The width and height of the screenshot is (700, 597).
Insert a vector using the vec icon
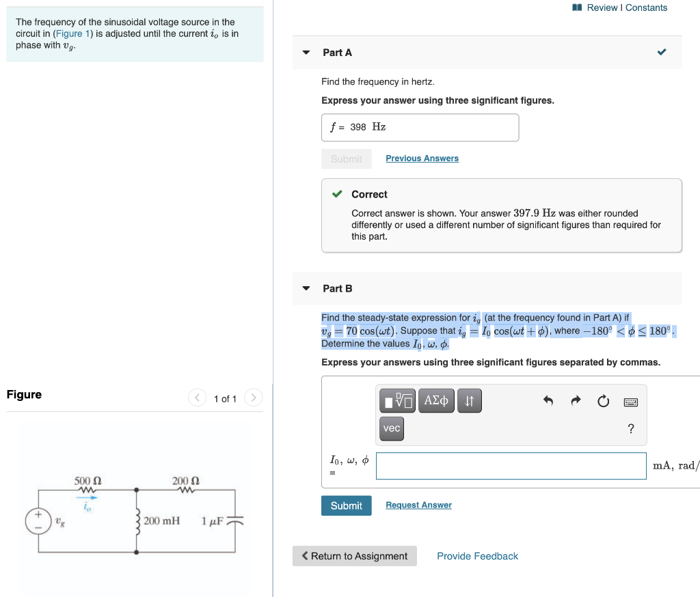click(x=391, y=428)
